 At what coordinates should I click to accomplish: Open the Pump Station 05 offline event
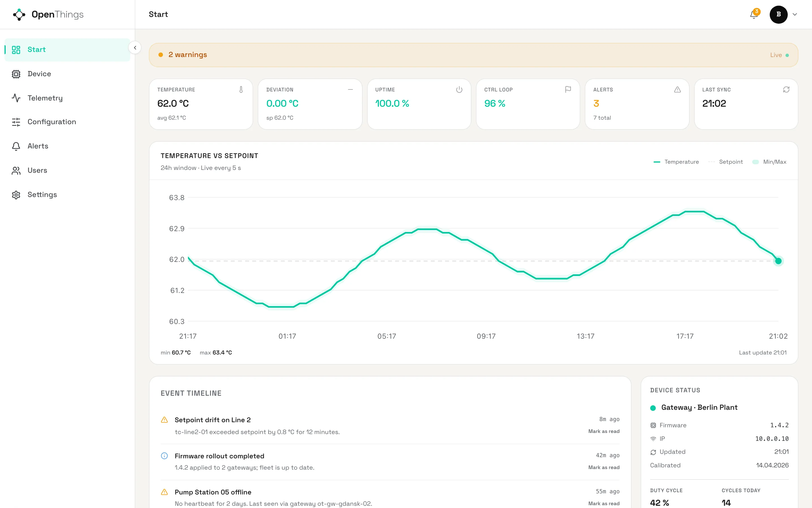click(213, 492)
